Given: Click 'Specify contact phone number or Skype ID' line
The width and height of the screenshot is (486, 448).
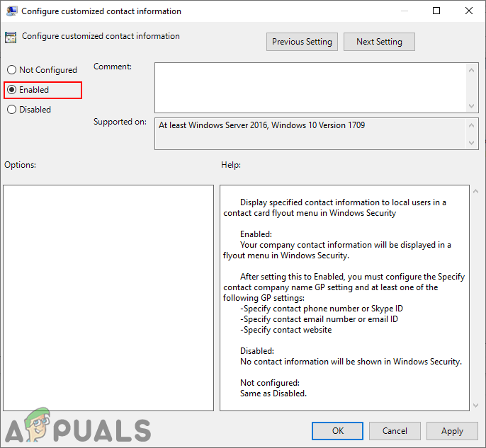Looking at the screenshot, I should click(x=322, y=309).
